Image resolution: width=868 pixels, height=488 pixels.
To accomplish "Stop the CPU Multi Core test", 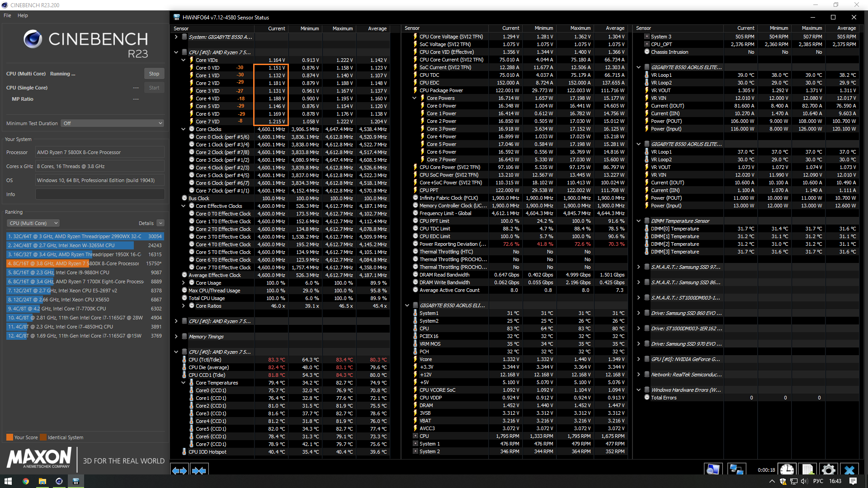I will click(x=154, y=74).
